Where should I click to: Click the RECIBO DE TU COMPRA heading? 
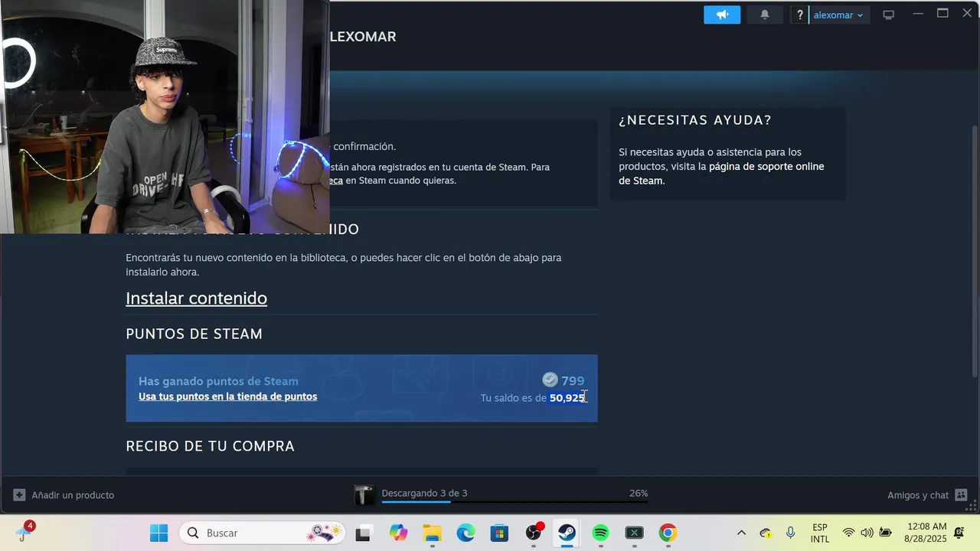coord(210,446)
